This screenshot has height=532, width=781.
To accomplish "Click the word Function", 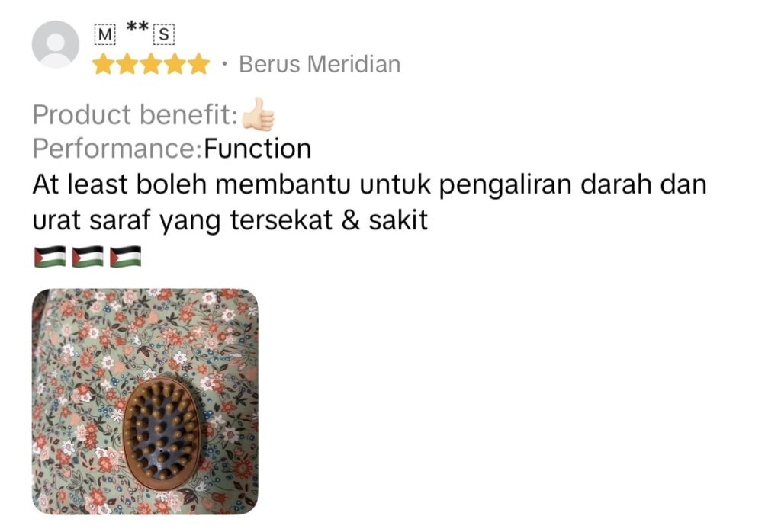I will (x=258, y=149).
